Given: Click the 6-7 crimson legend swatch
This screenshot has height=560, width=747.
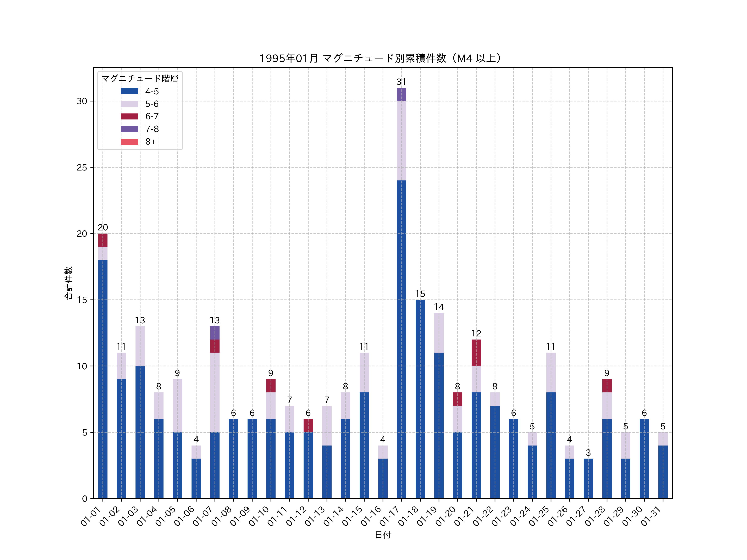Looking at the screenshot, I should (129, 116).
